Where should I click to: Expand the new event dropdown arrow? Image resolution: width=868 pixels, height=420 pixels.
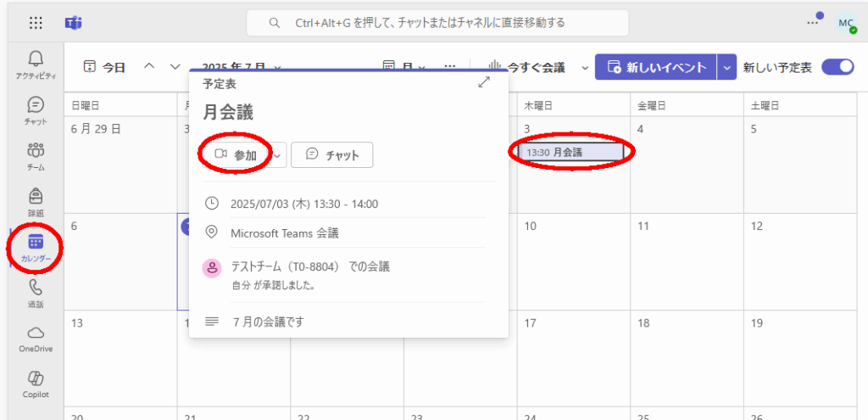pos(726,68)
